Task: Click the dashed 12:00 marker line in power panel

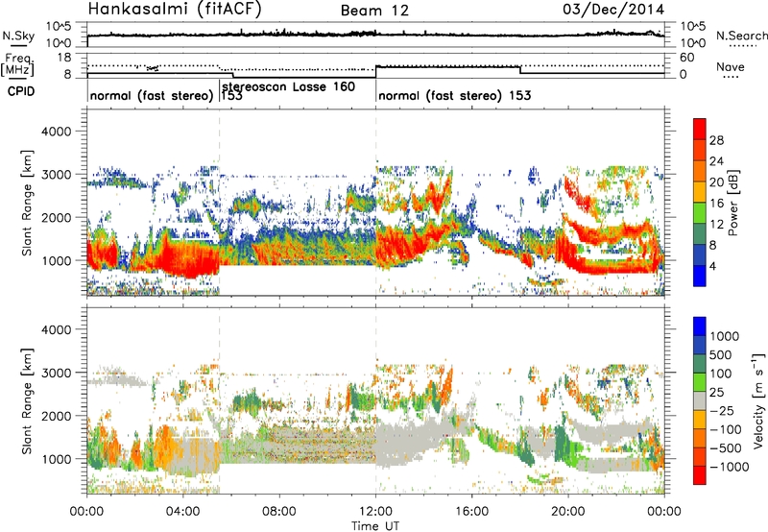Action: click(x=375, y=203)
